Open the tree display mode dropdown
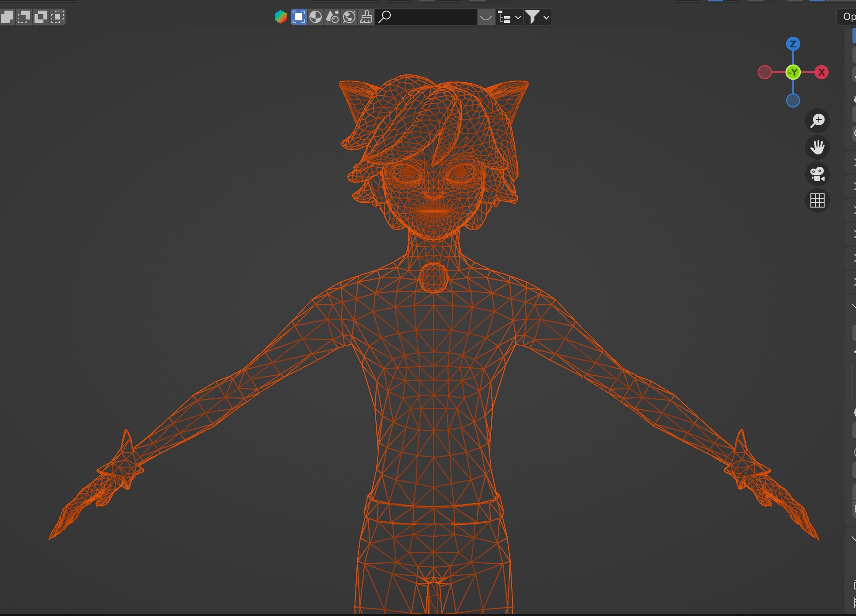 pyautogui.click(x=509, y=17)
